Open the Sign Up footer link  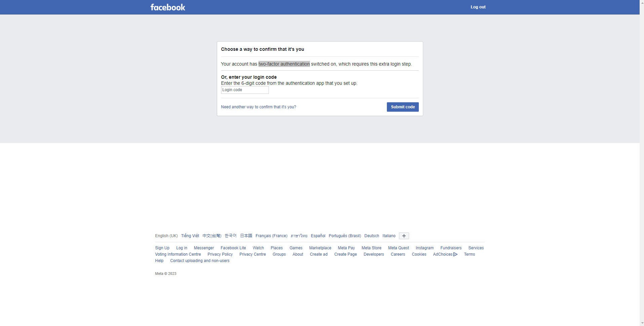(x=162, y=248)
